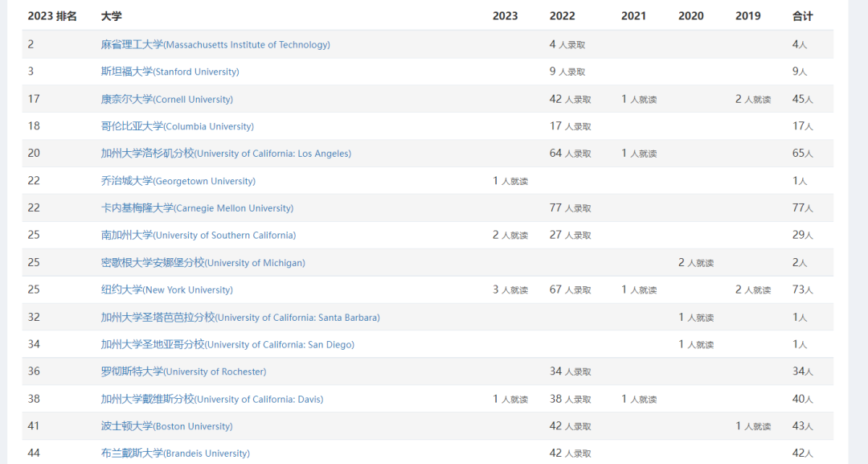
Task: Select Carnegie Mellon's 2022 cell '77 人录取'
Action: (570, 207)
